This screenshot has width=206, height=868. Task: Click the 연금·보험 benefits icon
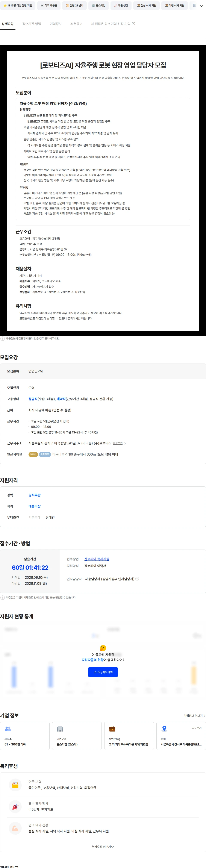coord(15,785)
